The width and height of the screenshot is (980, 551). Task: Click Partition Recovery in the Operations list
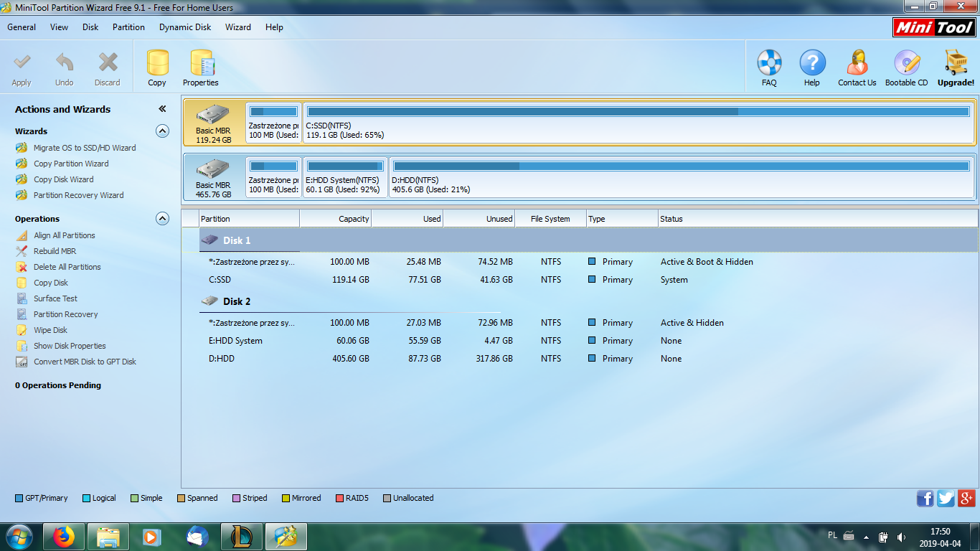click(65, 314)
